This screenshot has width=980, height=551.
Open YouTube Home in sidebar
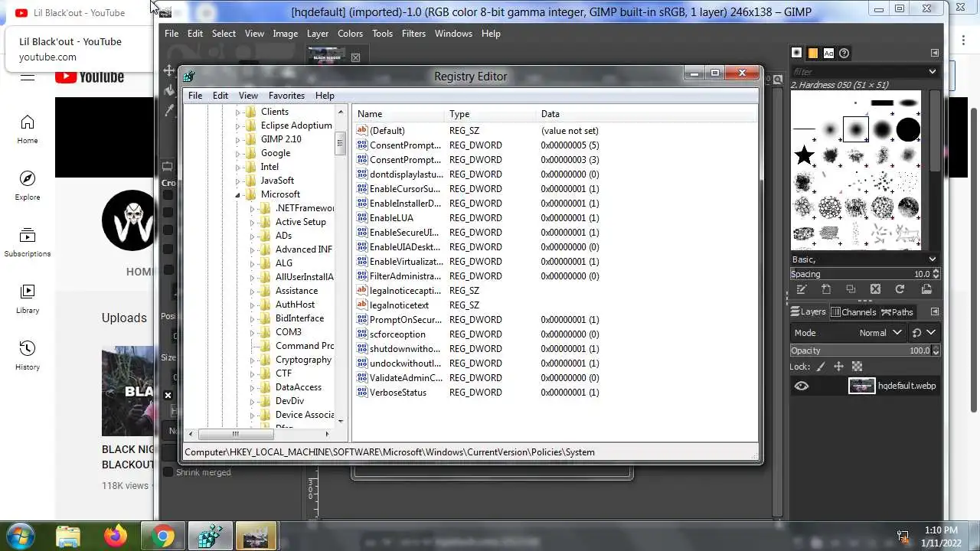coord(28,129)
